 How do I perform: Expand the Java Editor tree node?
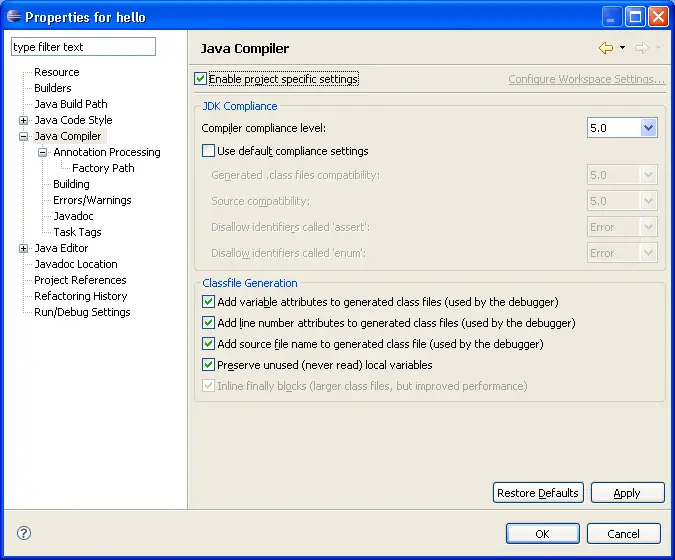tap(24, 248)
